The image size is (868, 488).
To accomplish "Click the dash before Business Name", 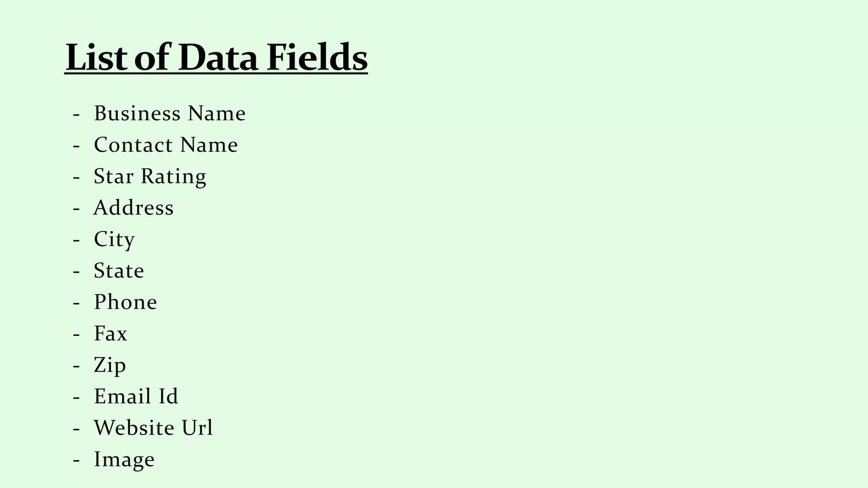I will pyautogui.click(x=76, y=114).
